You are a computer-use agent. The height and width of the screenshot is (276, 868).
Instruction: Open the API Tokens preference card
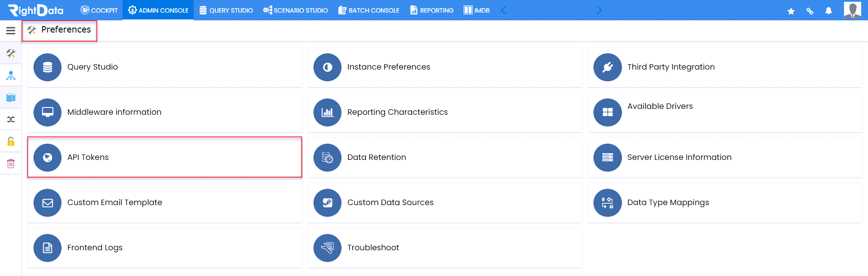click(x=165, y=157)
